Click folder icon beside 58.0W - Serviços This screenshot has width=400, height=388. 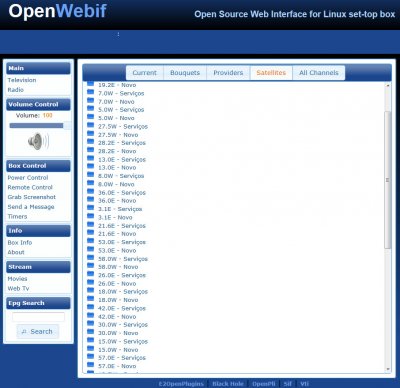click(90, 257)
